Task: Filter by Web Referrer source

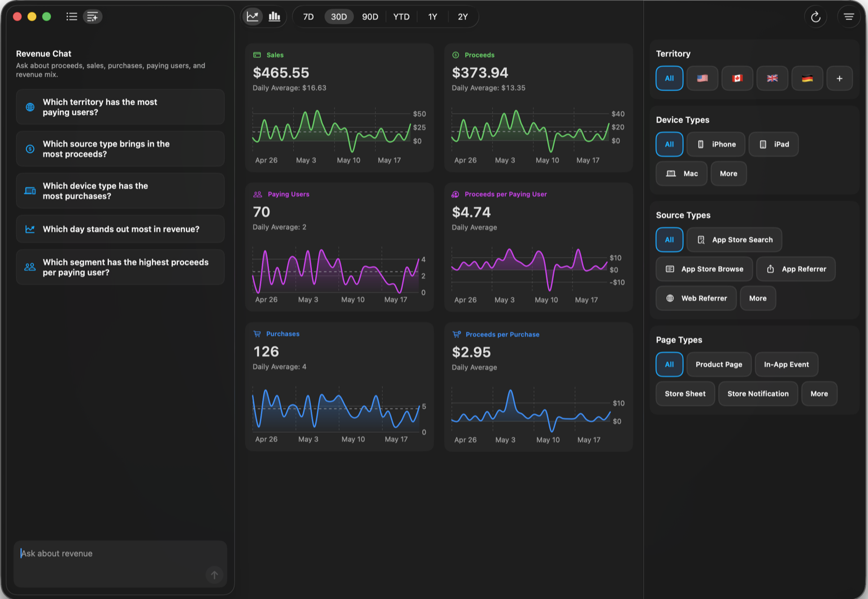Action: tap(696, 298)
